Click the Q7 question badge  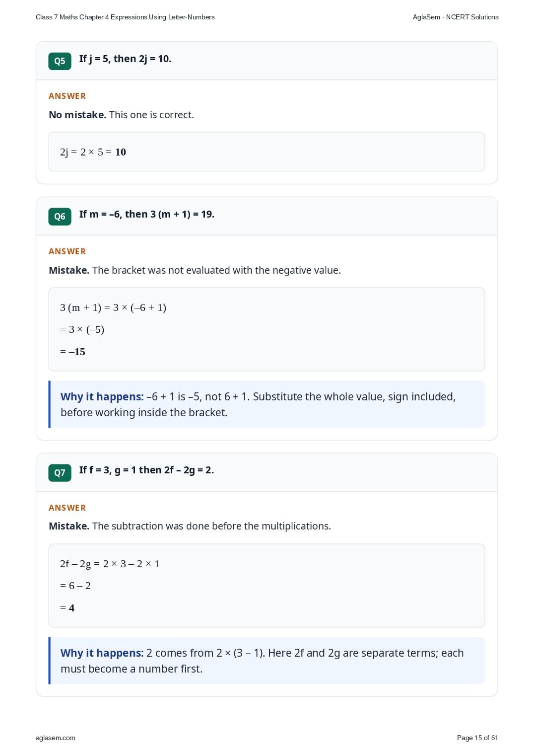pyautogui.click(x=60, y=473)
